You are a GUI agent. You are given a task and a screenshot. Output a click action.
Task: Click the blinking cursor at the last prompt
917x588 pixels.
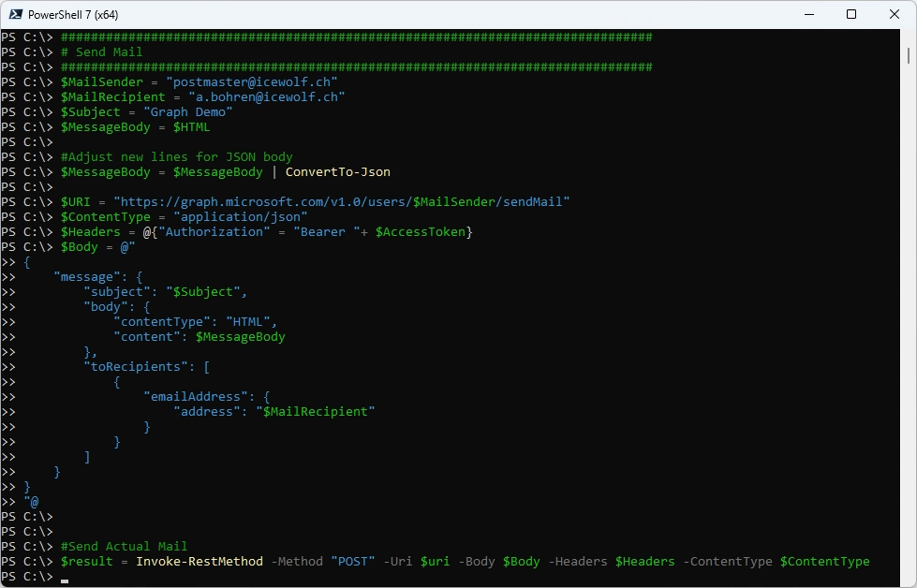[65, 578]
